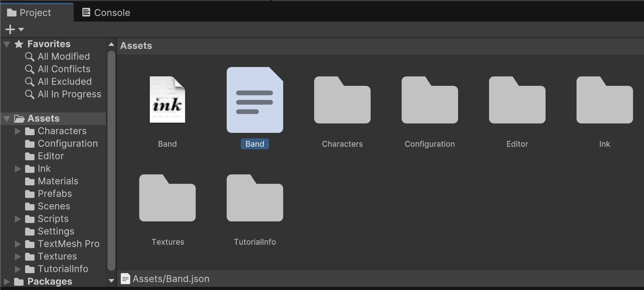Select the Band JSON document icon
Viewport: 644px width, 290px height.
point(255,100)
